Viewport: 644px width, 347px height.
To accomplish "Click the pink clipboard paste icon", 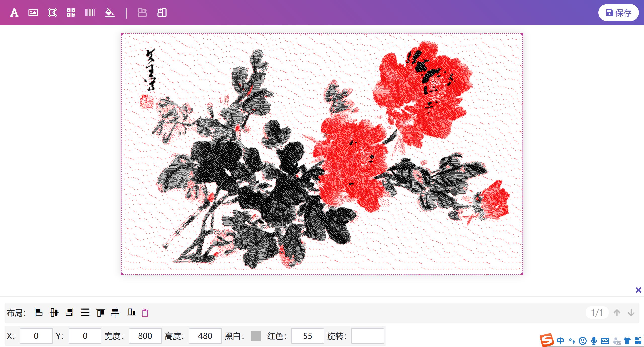I will coord(145,313).
